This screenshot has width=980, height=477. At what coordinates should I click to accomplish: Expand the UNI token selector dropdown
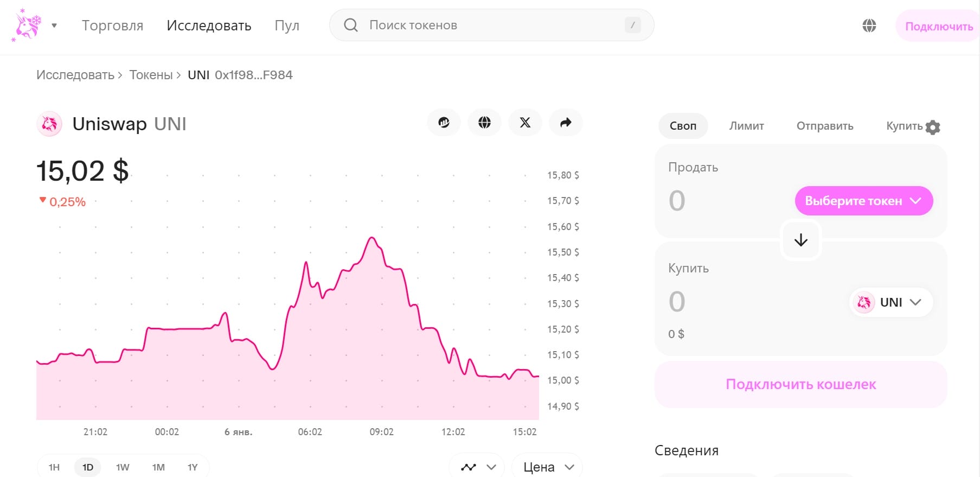(x=891, y=302)
